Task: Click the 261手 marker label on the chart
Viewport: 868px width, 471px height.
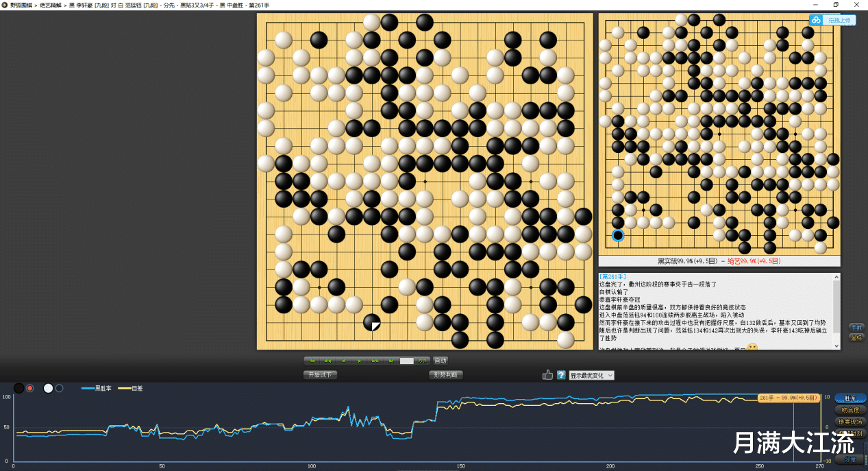Action: [789, 398]
